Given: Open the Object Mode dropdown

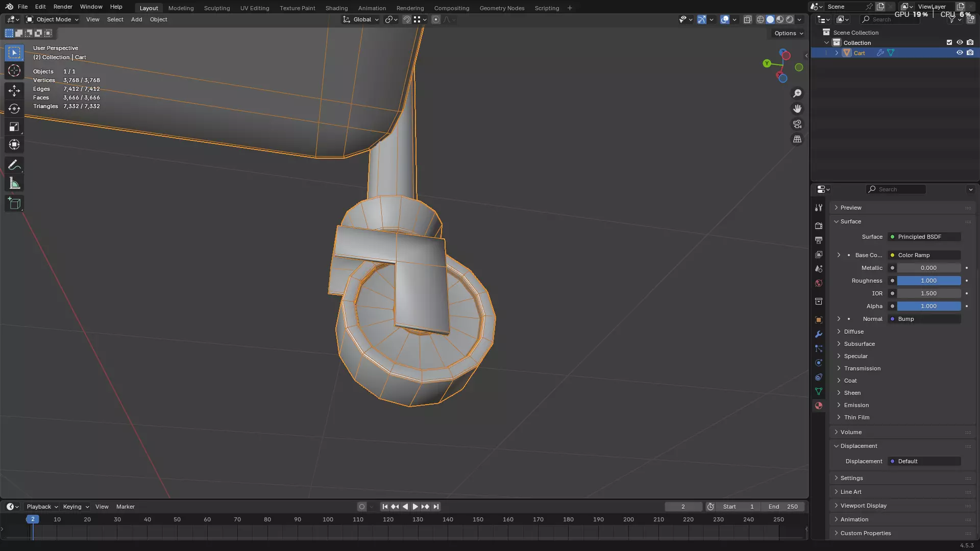Looking at the screenshot, I should pos(53,19).
